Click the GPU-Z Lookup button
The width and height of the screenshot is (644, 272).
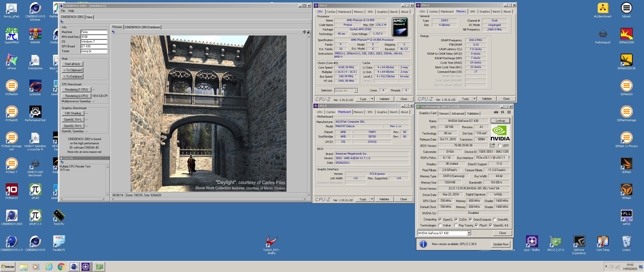500,121
